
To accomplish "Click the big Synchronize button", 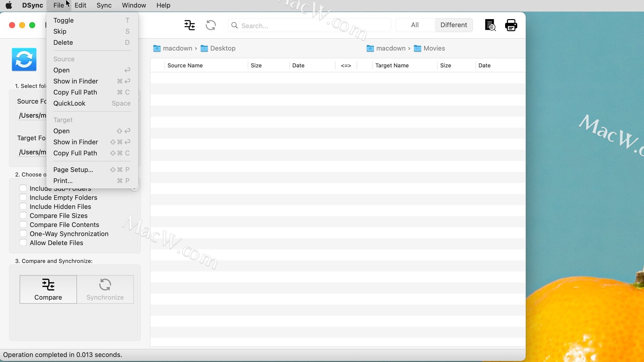I will (105, 289).
